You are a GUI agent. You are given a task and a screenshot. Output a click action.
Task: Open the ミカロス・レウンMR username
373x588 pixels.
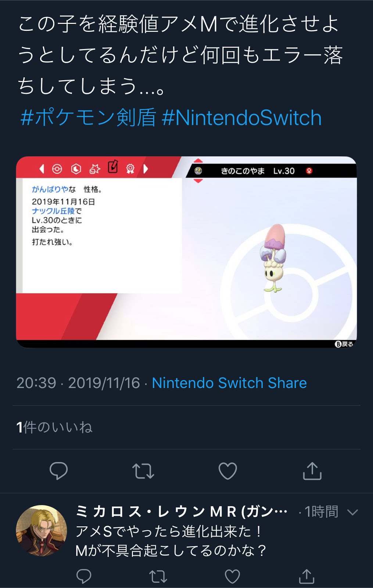coord(182,512)
